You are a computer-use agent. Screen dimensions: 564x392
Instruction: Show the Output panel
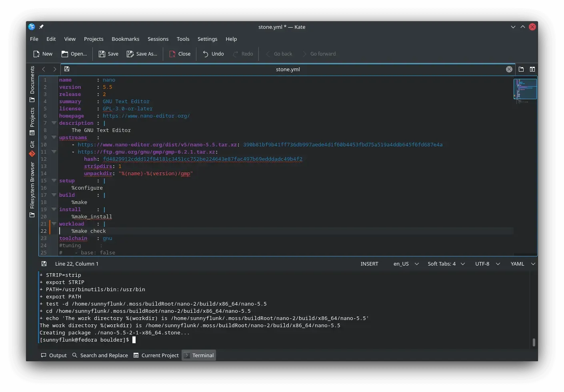[54, 355]
